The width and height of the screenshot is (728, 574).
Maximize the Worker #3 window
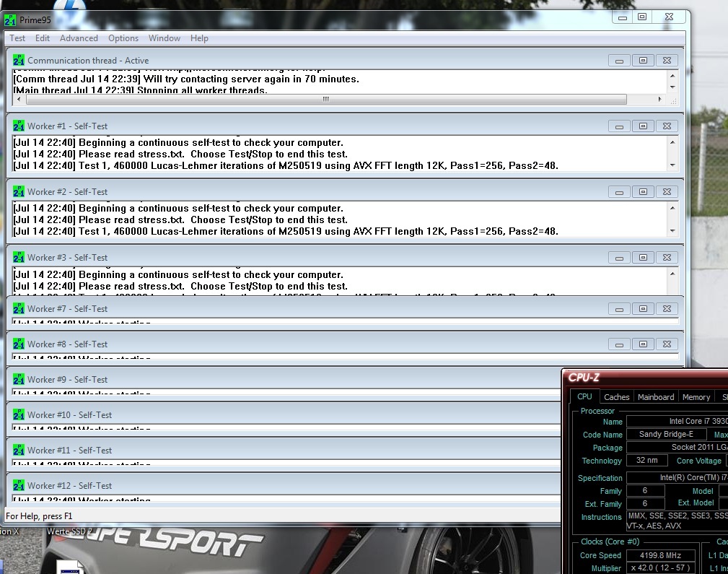pos(643,258)
